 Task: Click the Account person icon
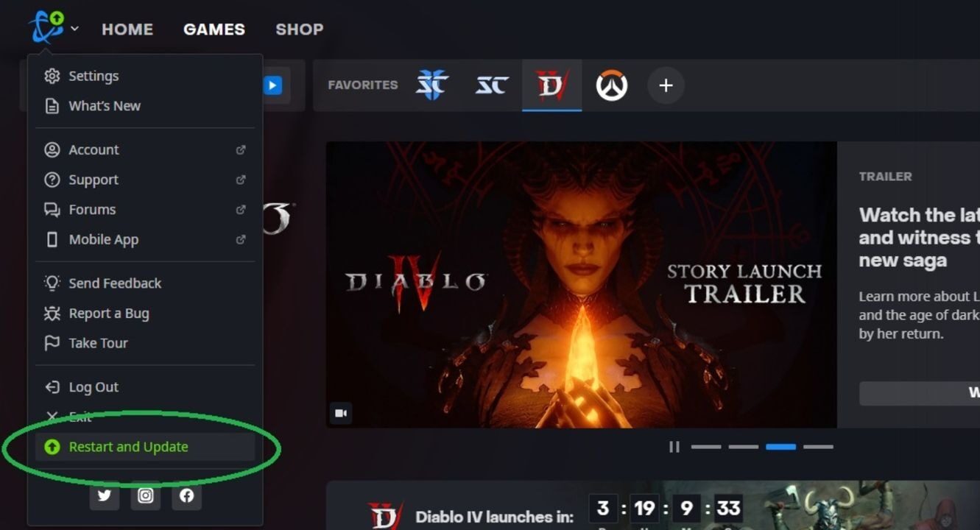tap(52, 150)
